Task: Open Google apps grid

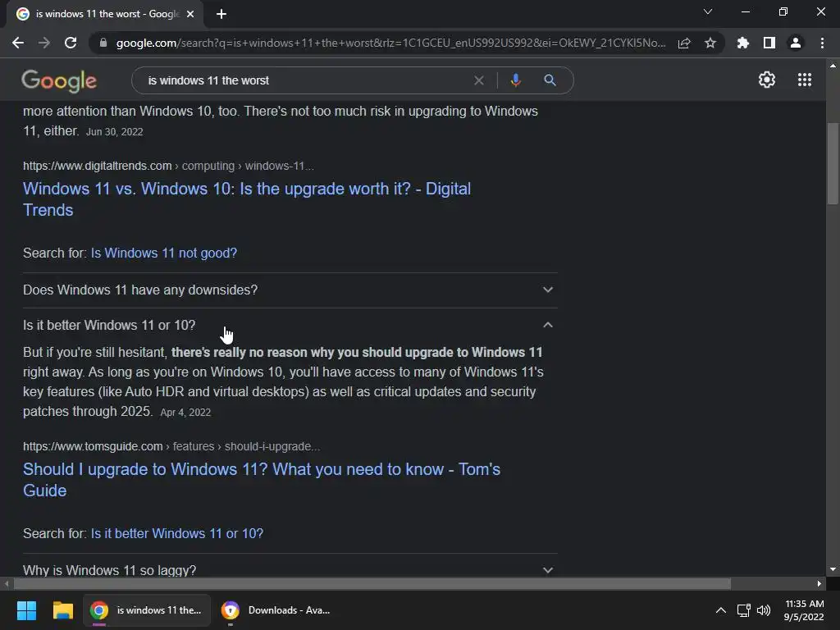Action: (805, 80)
